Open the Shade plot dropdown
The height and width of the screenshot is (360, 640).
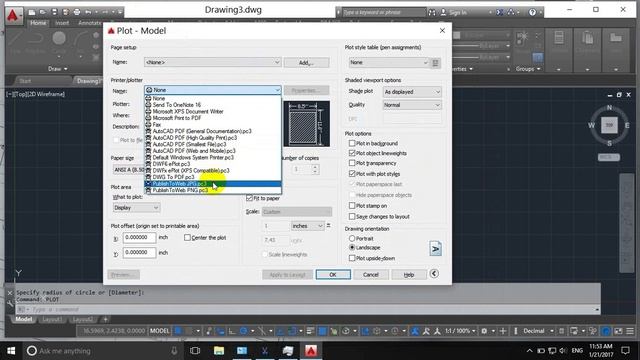(412, 92)
